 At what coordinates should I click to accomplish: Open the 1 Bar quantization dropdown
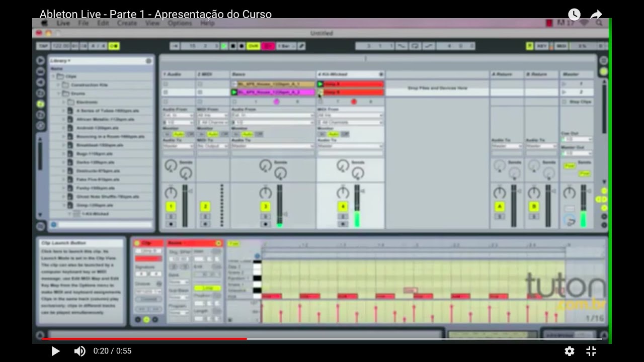(x=286, y=46)
